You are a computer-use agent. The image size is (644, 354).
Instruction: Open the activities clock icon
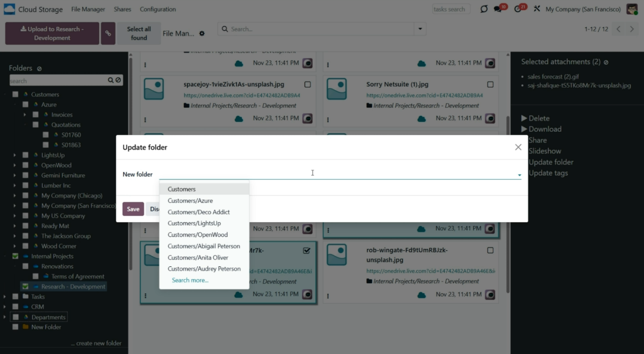518,9
